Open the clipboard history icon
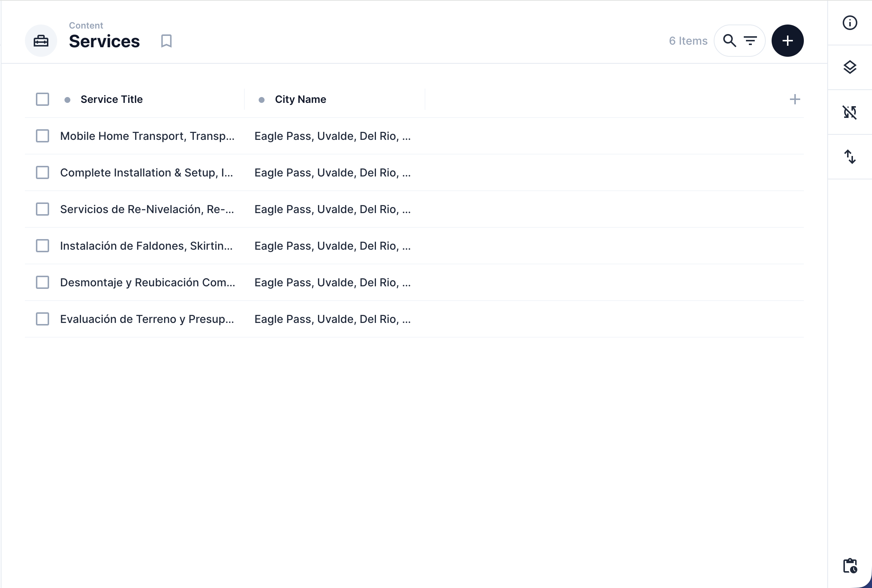 tap(850, 566)
